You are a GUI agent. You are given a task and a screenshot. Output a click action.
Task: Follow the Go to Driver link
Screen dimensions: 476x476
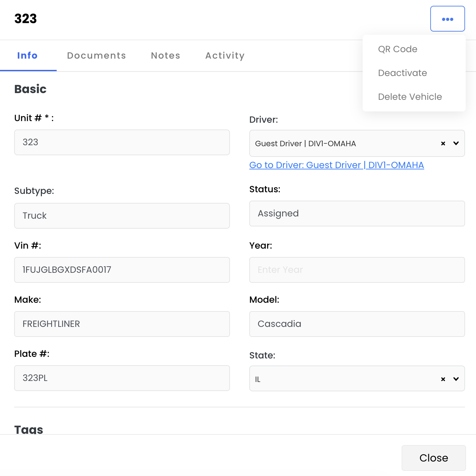[x=337, y=165]
